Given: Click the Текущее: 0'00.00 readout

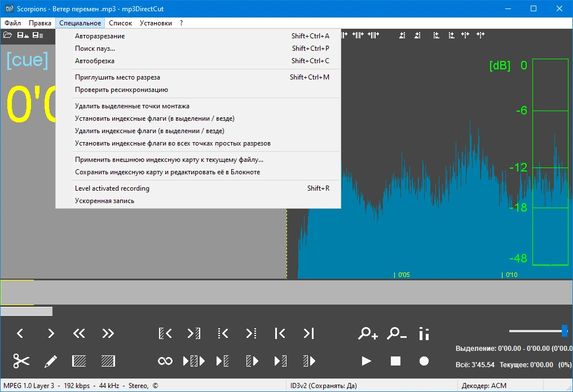Looking at the screenshot, I should [526, 364].
